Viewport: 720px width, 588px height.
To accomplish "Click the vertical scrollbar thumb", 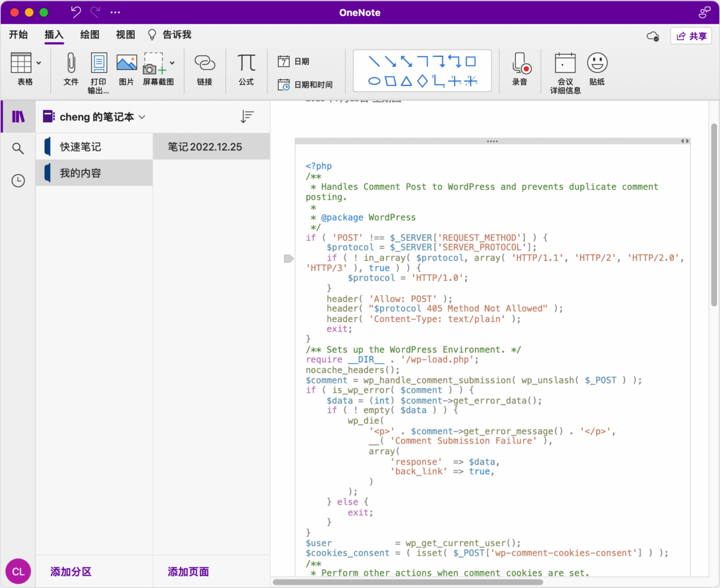I will click(x=714, y=215).
